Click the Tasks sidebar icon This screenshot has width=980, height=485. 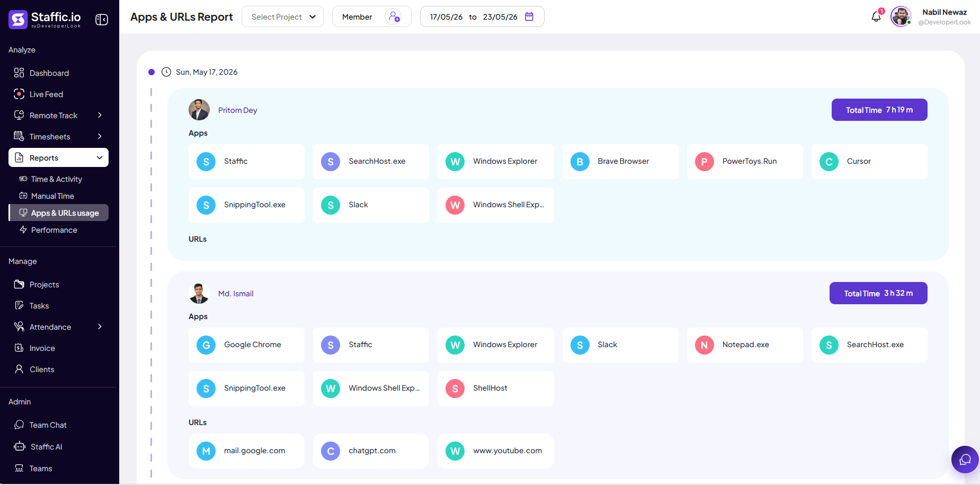tap(19, 305)
